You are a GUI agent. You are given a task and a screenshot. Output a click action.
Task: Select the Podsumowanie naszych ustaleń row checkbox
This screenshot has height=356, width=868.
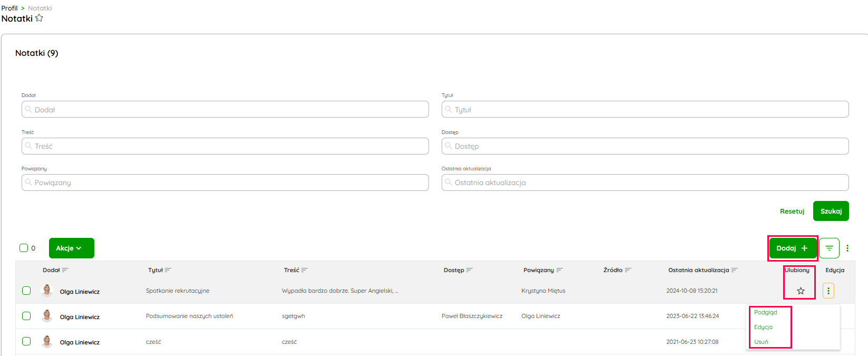[x=26, y=316]
